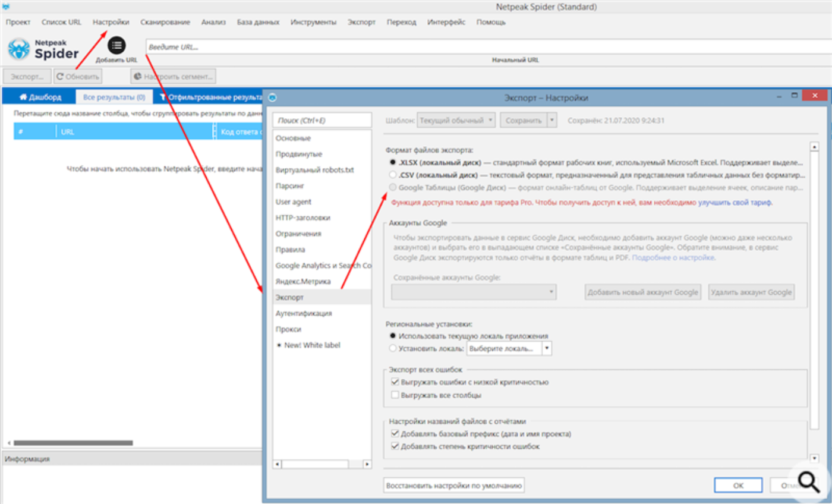
Task: Click the Настроить сегмент... button
Action: click(x=173, y=76)
